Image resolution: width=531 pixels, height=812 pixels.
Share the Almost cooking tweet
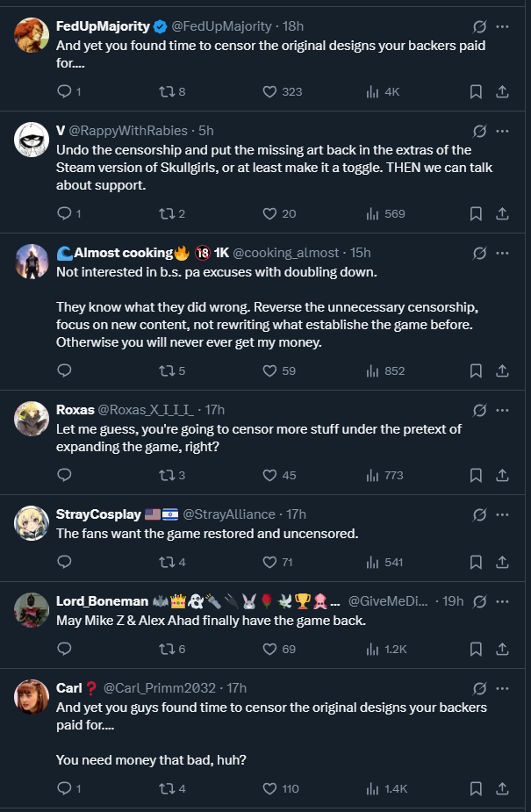502,370
